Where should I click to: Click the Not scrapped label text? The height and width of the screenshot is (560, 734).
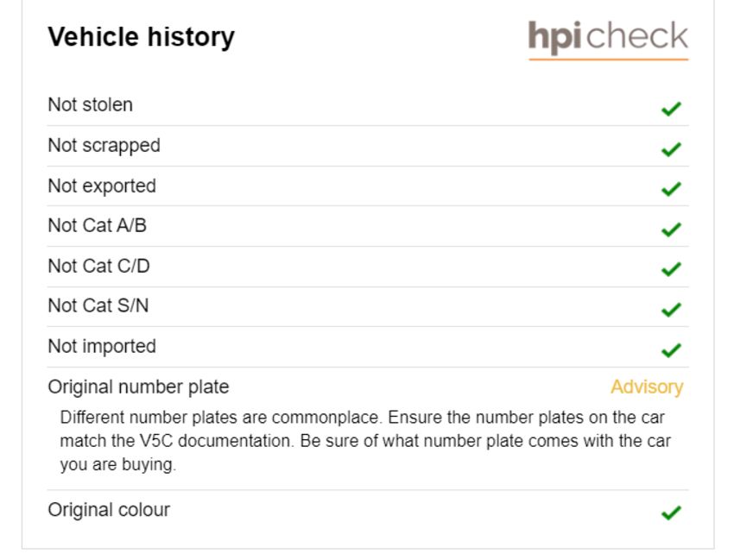[104, 146]
